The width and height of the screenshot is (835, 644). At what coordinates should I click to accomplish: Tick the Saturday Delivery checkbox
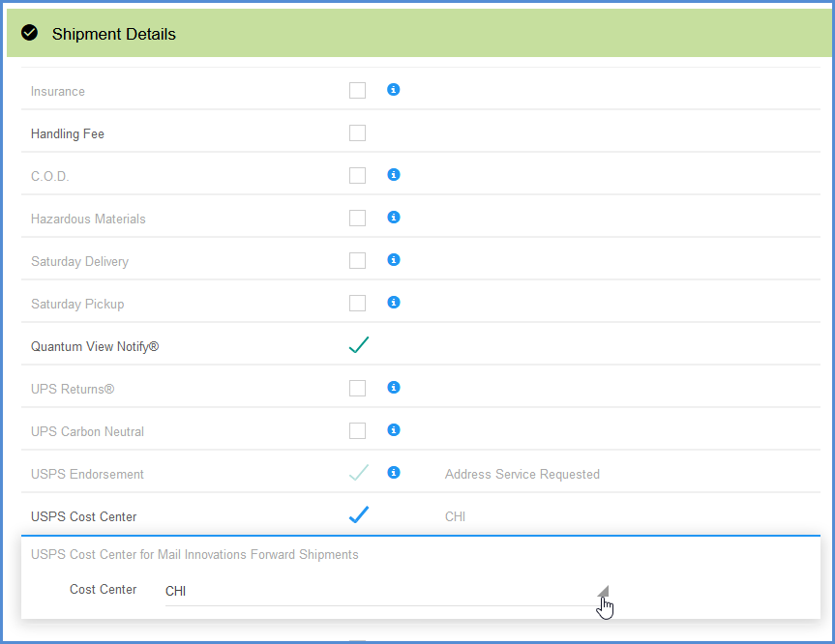pos(357,261)
